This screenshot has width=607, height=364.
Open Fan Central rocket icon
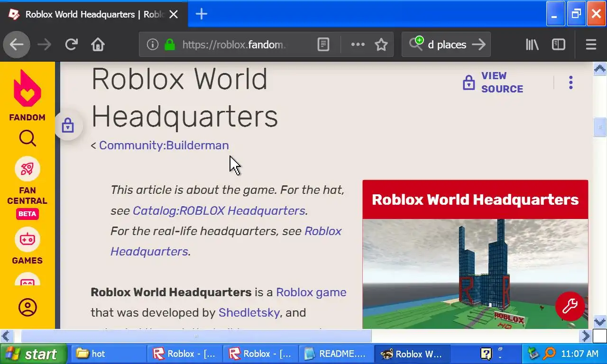[28, 169]
